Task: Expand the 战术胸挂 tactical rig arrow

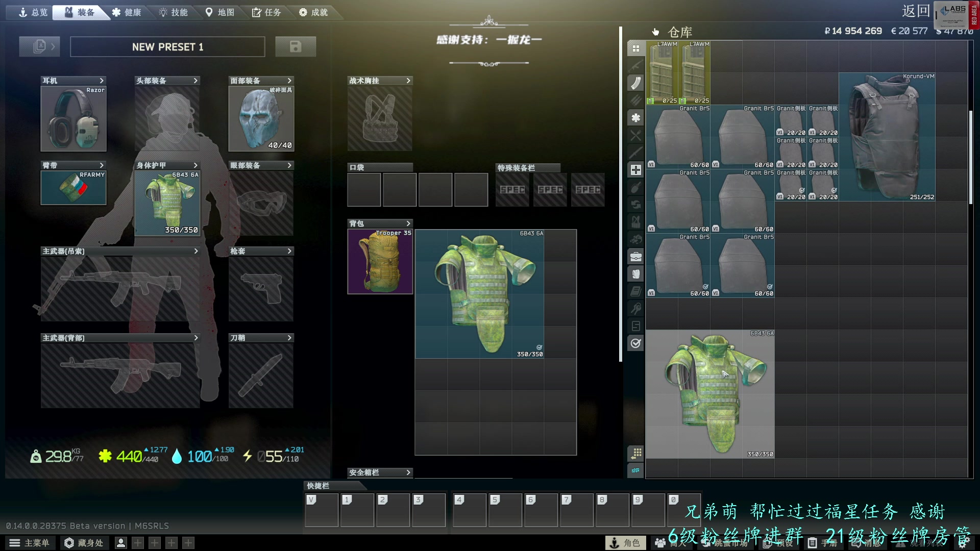Action: [408, 81]
